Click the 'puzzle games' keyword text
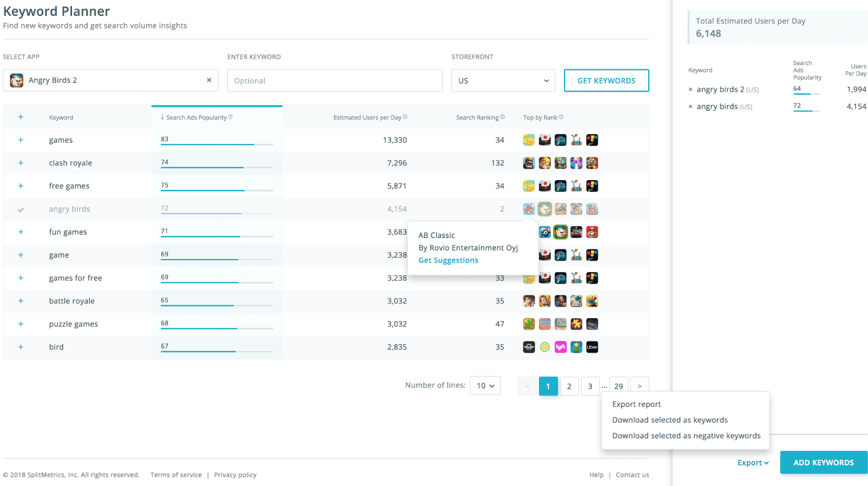Screen dimensions: 868x486 [73, 324]
